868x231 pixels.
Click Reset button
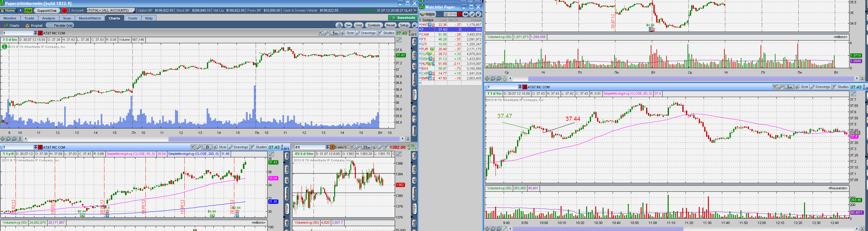tap(390, 25)
